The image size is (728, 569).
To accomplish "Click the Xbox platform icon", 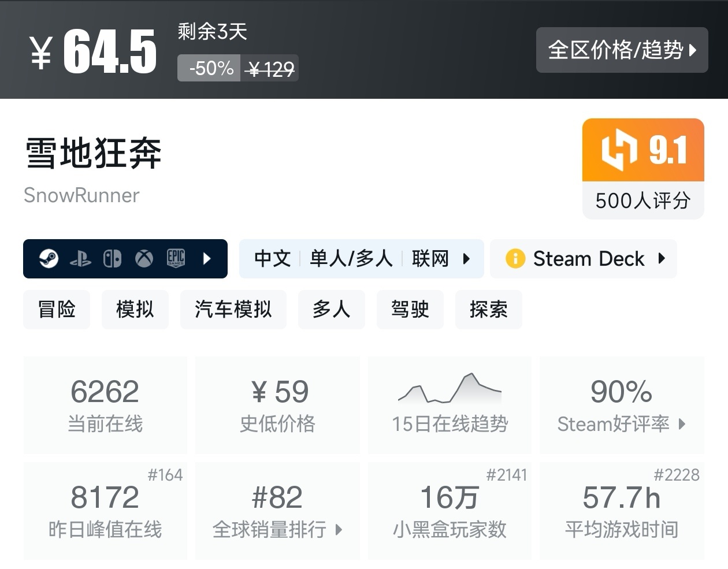I will point(144,258).
